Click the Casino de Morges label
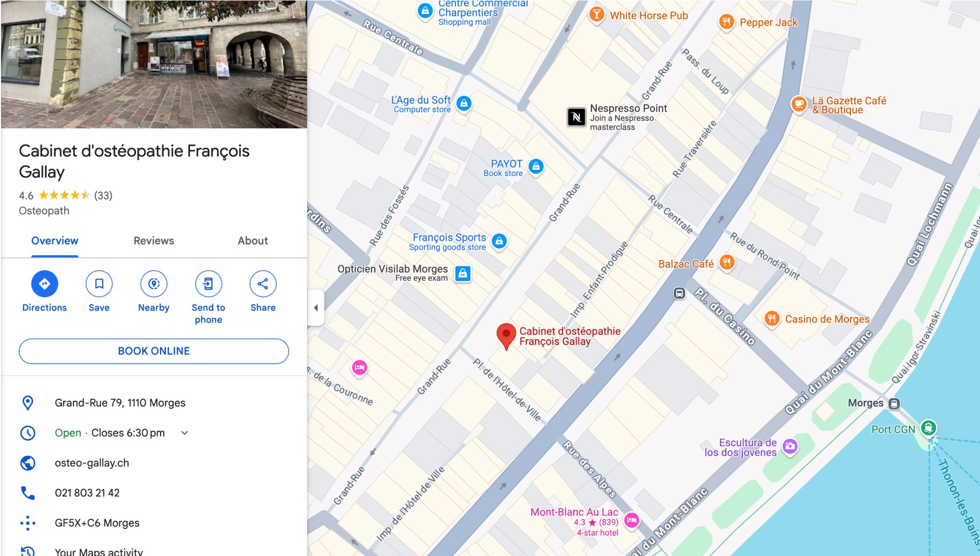980x556 pixels. point(827,319)
